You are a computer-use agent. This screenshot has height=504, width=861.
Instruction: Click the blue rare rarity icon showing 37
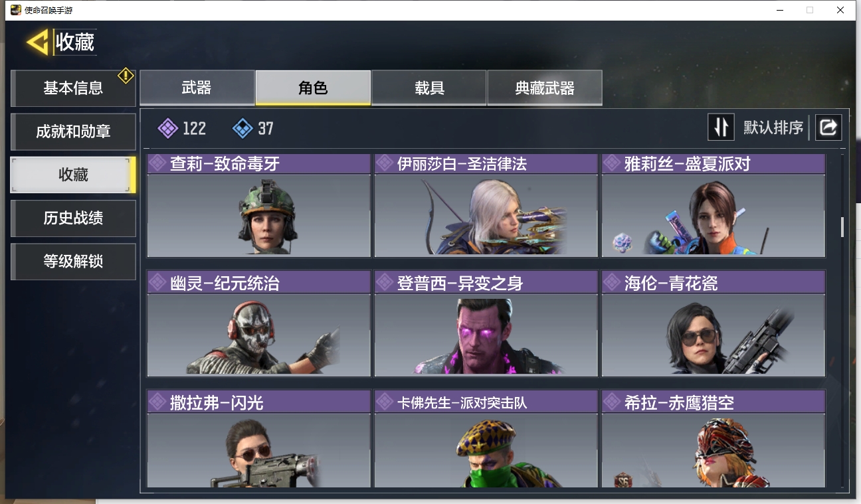pos(242,128)
